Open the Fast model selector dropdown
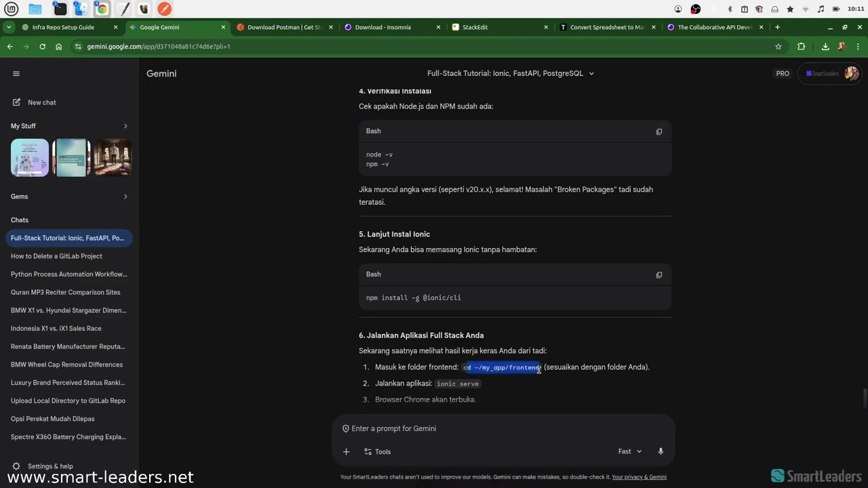Screen dimensions: 868x488 [x=630, y=451]
